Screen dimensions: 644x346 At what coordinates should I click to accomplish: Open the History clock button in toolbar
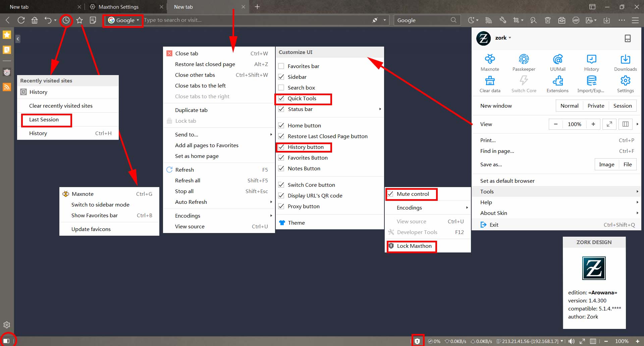tap(66, 20)
